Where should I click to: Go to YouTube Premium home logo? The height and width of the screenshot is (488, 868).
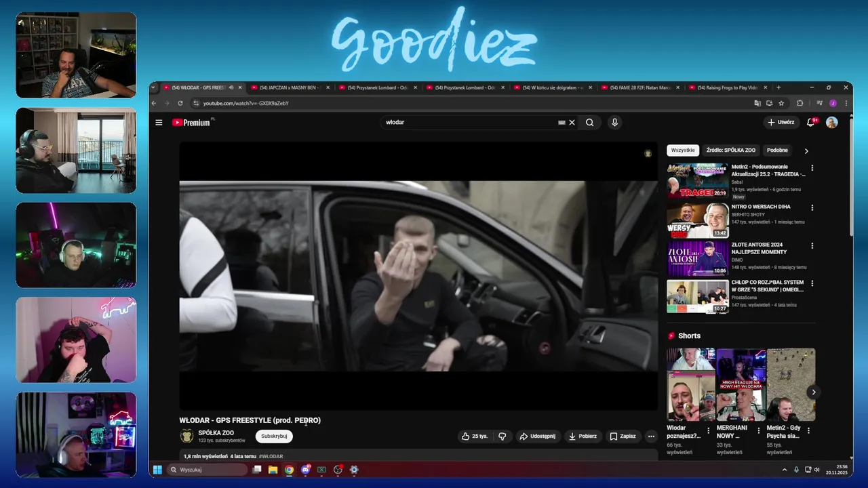pos(193,123)
